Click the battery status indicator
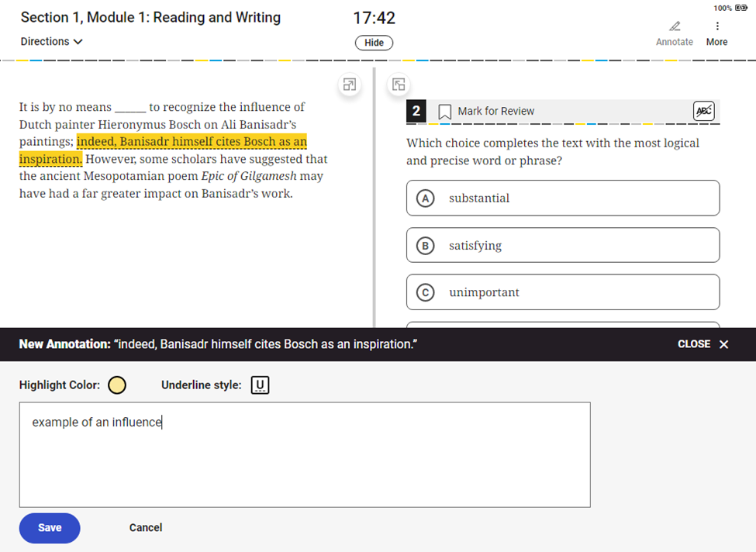 pyautogui.click(x=741, y=7)
